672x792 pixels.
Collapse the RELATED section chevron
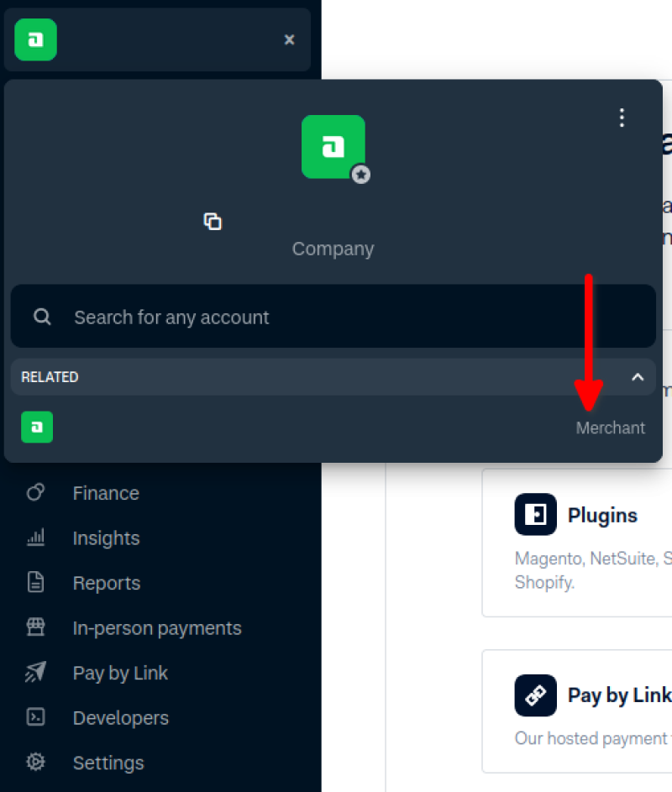[x=638, y=377]
